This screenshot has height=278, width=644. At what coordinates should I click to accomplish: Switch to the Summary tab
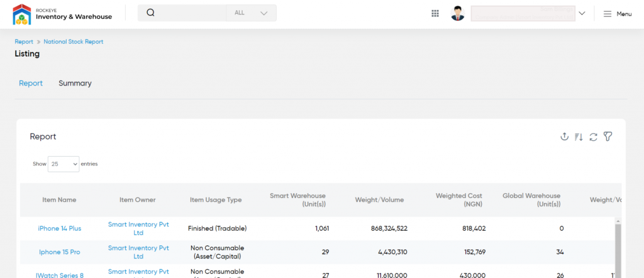click(x=75, y=84)
